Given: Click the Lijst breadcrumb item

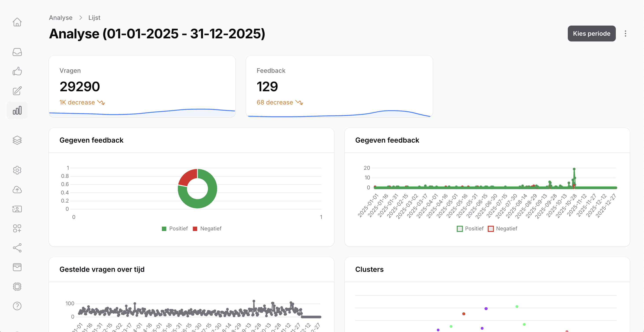Looking at the screenshot, I should (x=94, y=18).
